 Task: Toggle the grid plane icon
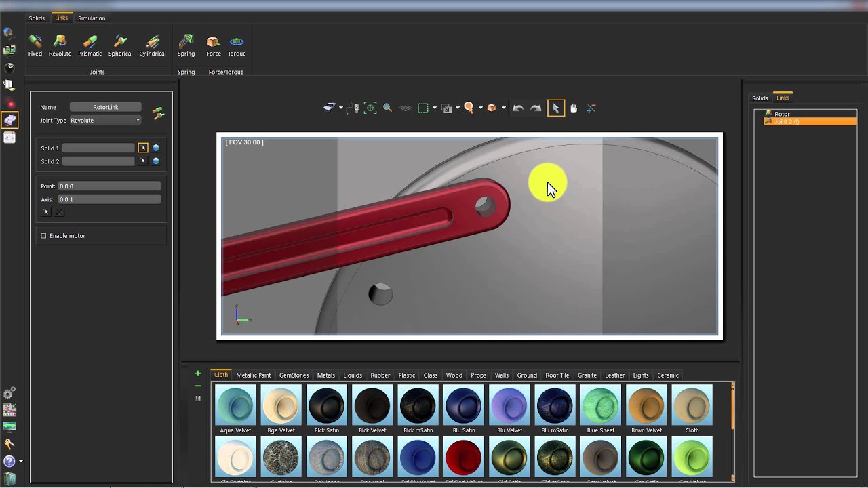click(x=406, y=108)
